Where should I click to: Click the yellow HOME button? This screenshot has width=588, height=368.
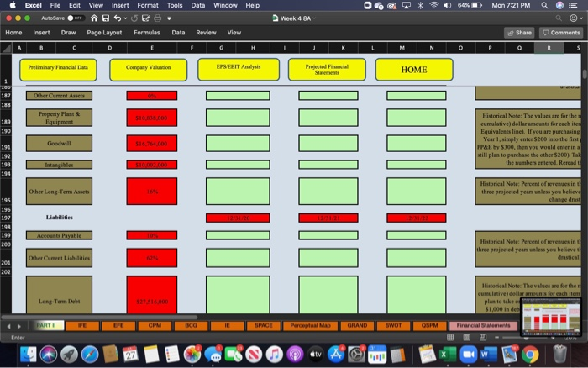click(414, 70)
